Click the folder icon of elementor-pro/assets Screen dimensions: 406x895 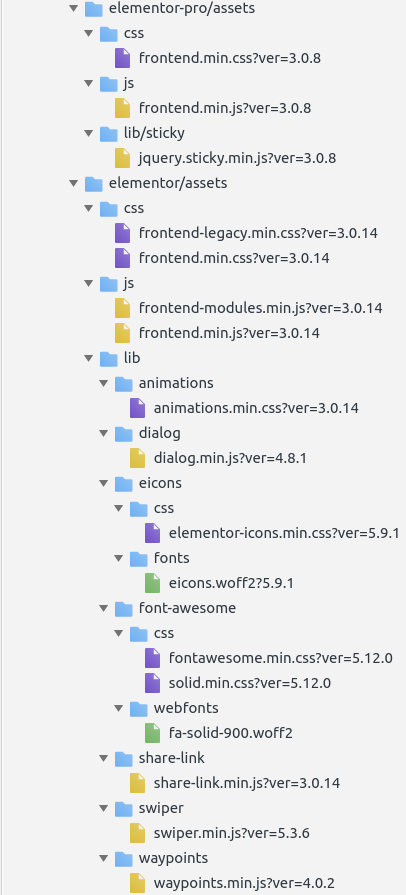point(94,9)
